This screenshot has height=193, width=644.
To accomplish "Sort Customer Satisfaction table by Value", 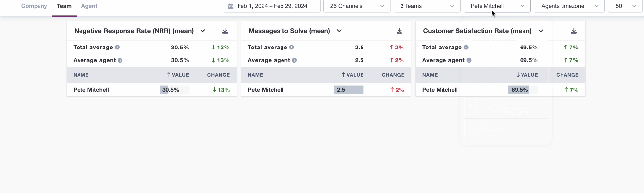I will tap(526, 75).
